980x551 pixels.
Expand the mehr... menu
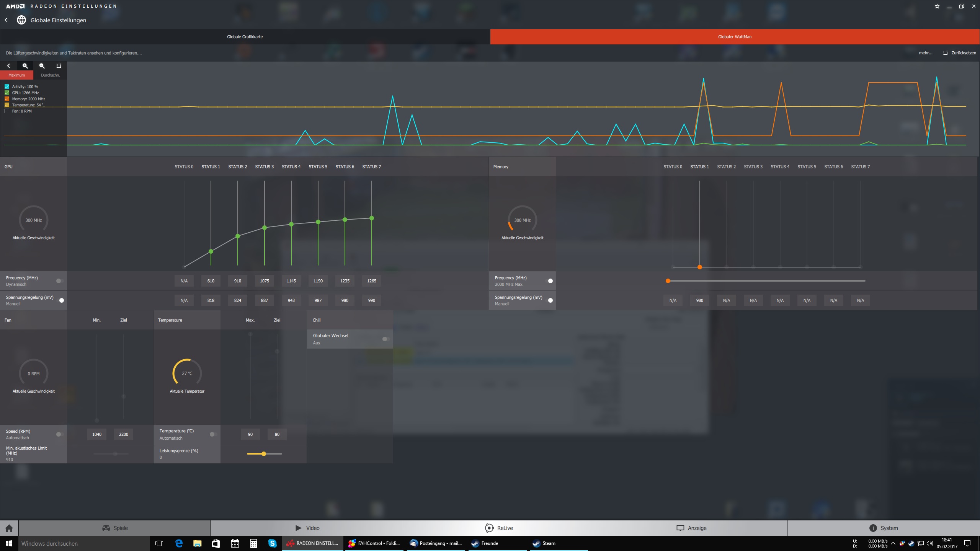click(925, 53)
